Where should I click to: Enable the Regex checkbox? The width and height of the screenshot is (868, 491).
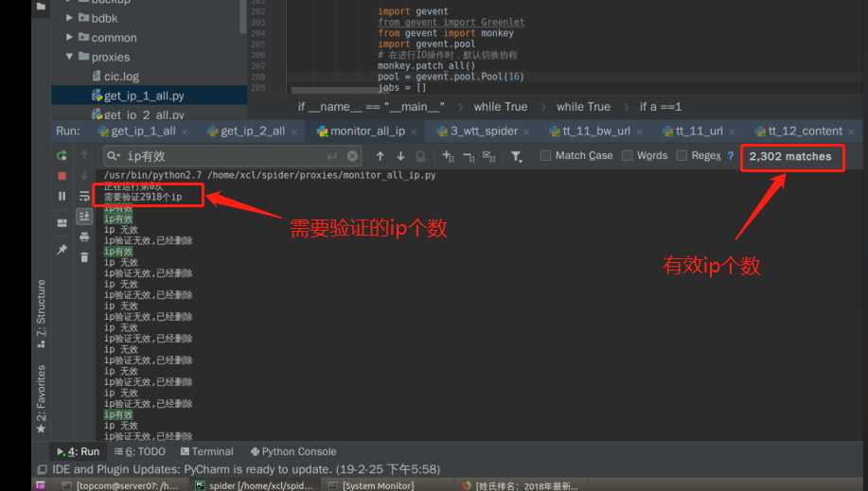point(682,155)
